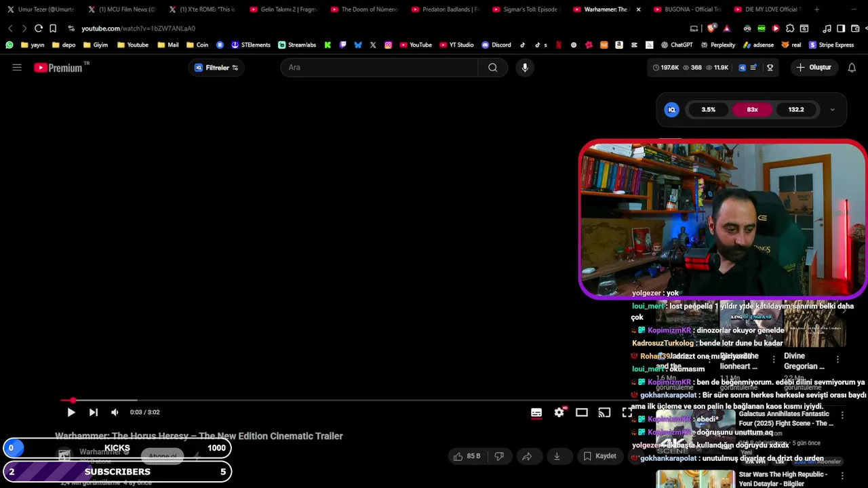868x488 pixels.
Task: Open the video player settings gear
Action: (559, 412)
